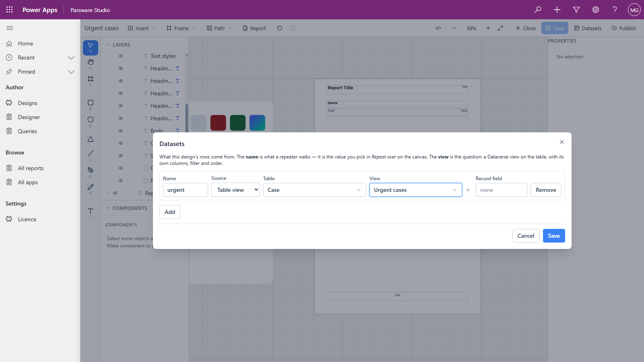This screenshot has height=362, width=644.
Task: Open the MG account avatar
Action: [634, 10]
